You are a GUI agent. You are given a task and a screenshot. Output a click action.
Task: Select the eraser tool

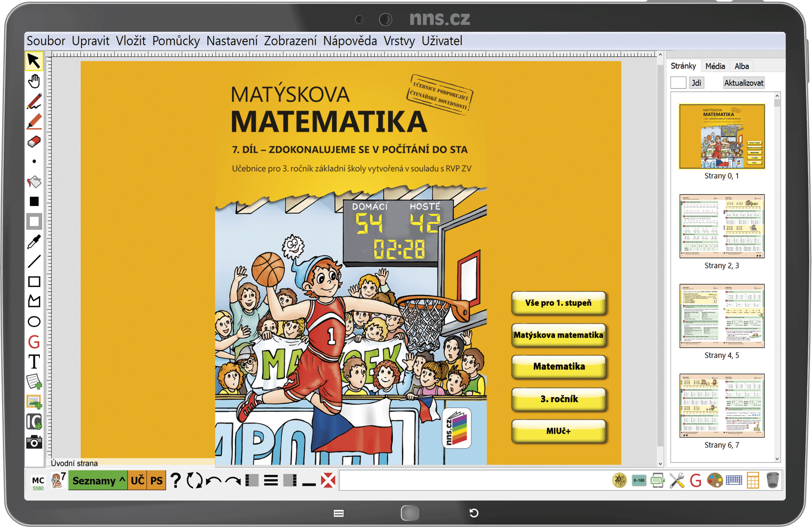(34, 142)
